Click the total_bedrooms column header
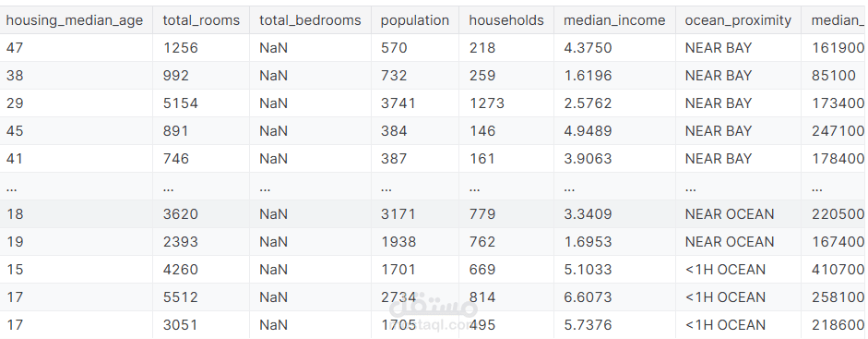This screenshot has width=868, height=339. (310, 20)
